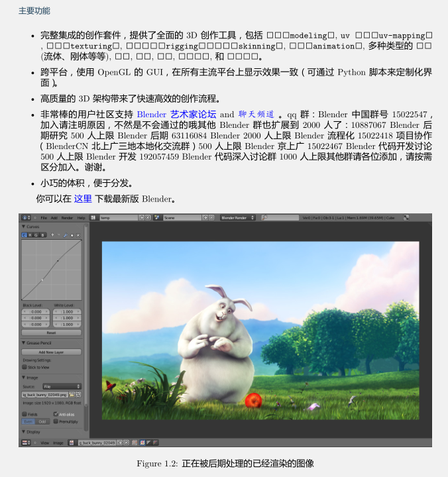Enable the Stick to View checkbox
The height and width of the screenshot is (477, 448).
point(25,367)
